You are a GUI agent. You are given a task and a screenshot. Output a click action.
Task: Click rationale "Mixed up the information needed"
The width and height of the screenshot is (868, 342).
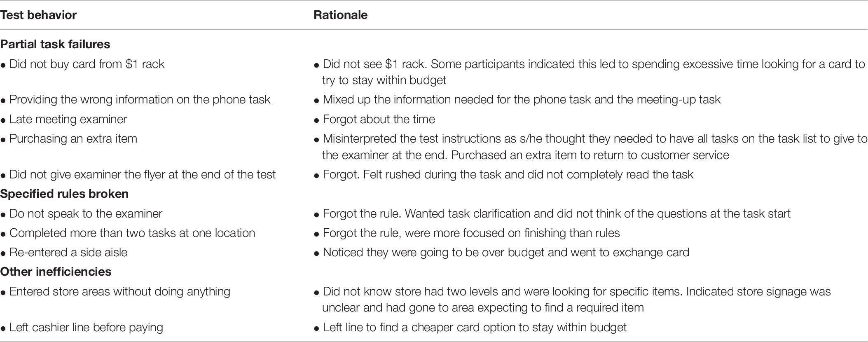point(521,99)
